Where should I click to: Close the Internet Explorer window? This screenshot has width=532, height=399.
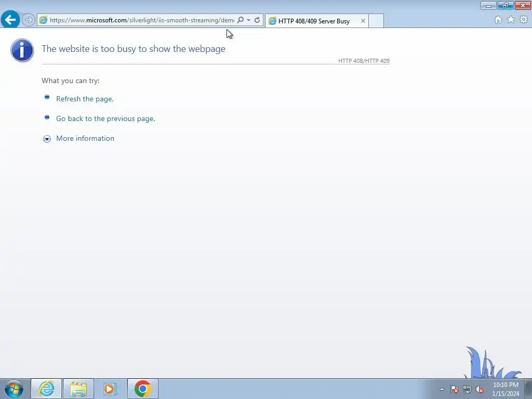coord(523,5)
